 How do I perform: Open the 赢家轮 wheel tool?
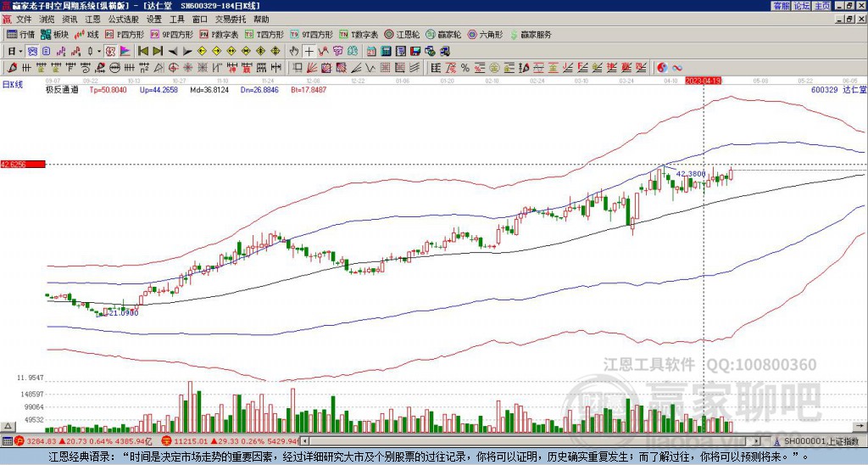tap(443, 34)
